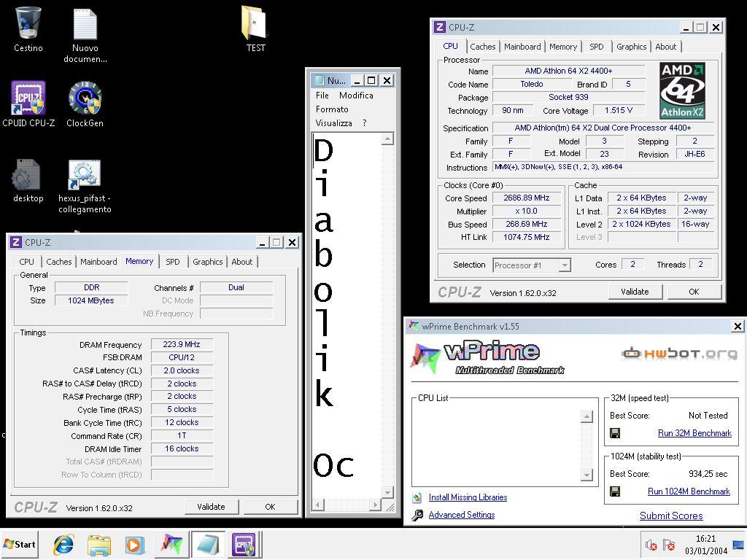Click the Start button
747x560 pixels.
tap(20, 544)
